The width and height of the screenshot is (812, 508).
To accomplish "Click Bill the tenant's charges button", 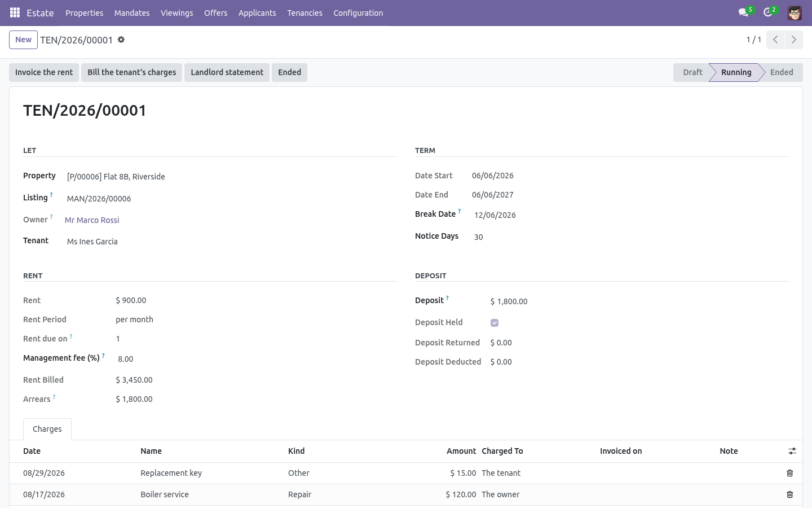I will click(x=131, y=72).
